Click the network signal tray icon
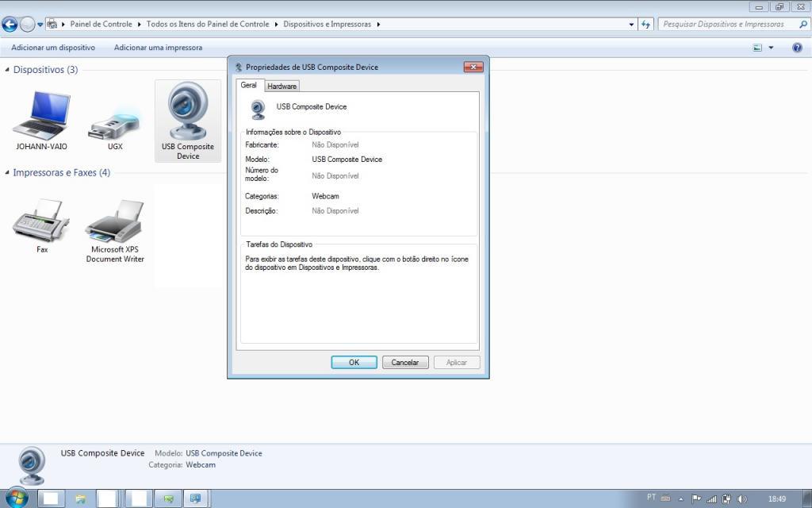This screenshot has height=508, width=812. click(x=712, y=499)
